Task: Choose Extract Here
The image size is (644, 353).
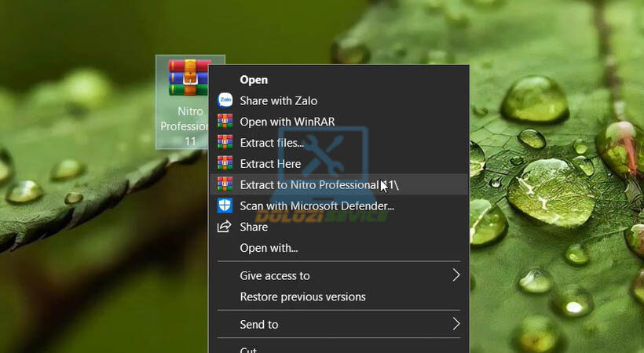Action: pyautogui.click(x=270, y=164)
